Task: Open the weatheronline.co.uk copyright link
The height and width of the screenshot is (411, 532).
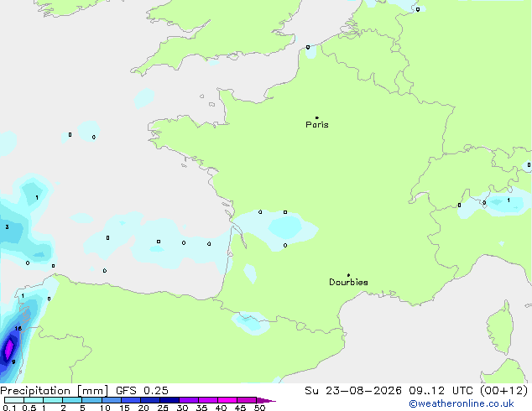Action: 462,403
